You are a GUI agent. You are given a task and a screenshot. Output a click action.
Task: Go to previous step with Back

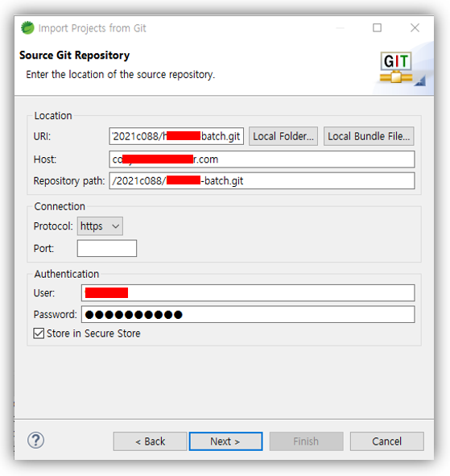click(151, 441)
